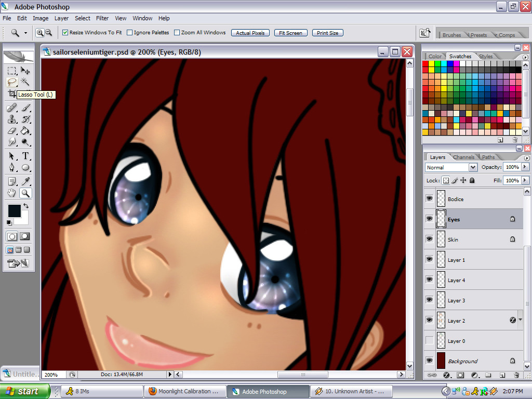
Task: Select Layer 4 in Layers palette
Action: 474,280
